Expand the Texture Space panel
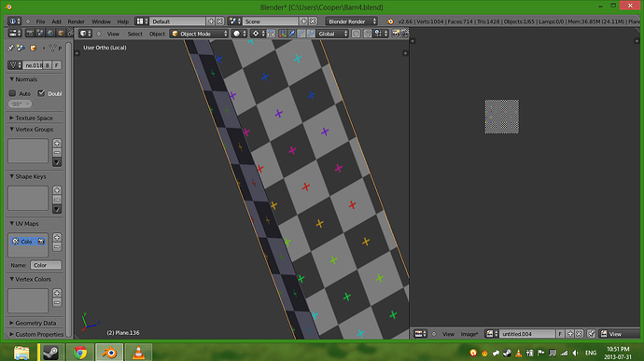The width and height of the screenshot is (644, 361). pos(12,118)
